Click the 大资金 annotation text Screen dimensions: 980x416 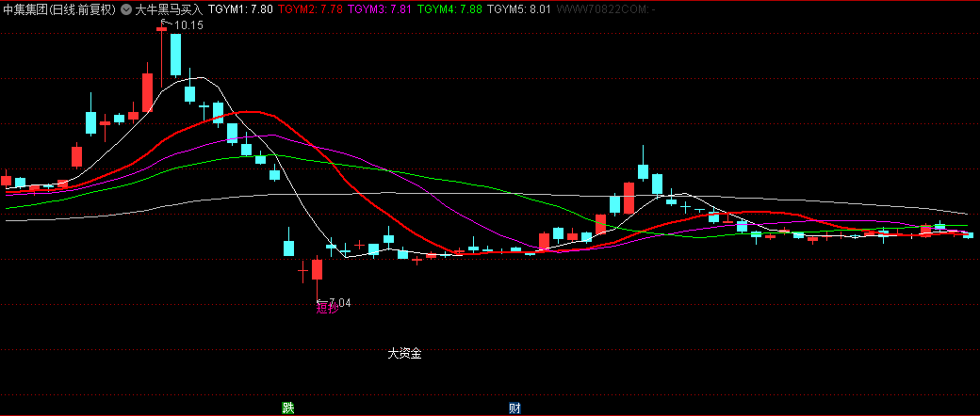coord(405,354)
